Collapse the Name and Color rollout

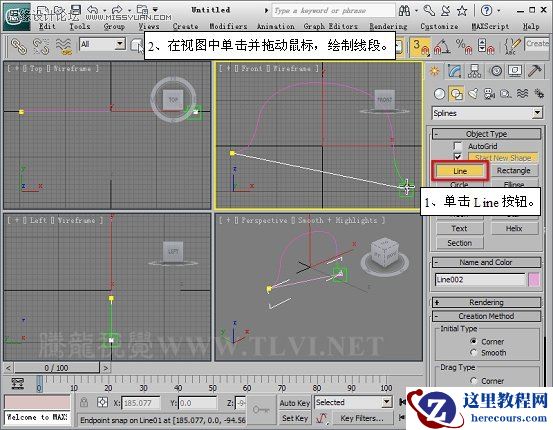pos(487,262)
